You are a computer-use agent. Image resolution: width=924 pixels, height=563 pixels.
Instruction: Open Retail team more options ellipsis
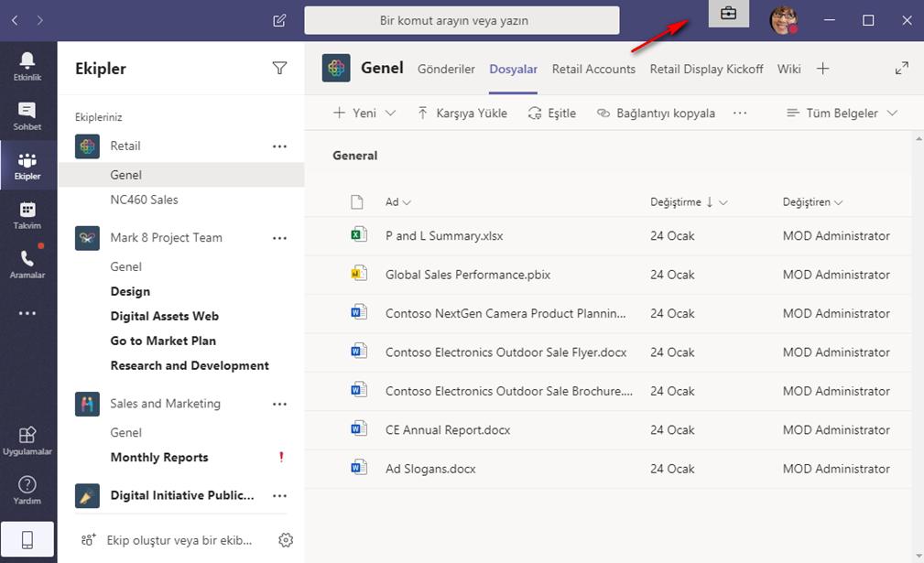coord(280,146)
